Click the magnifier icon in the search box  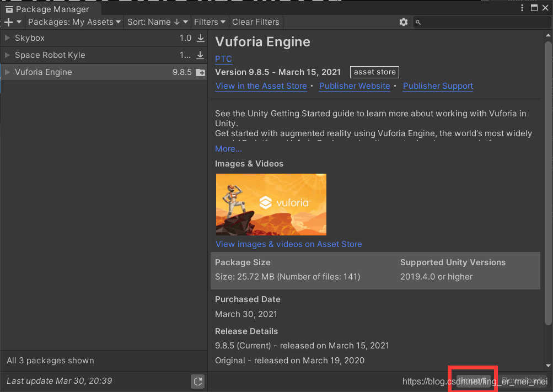pyautogui.click(x=418, y=22)
